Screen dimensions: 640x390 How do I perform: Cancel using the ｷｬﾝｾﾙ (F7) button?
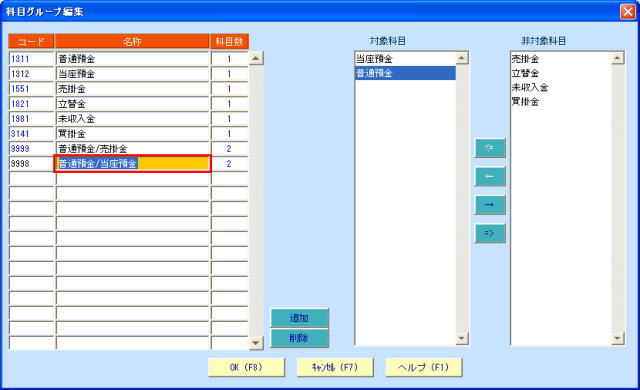335,367
